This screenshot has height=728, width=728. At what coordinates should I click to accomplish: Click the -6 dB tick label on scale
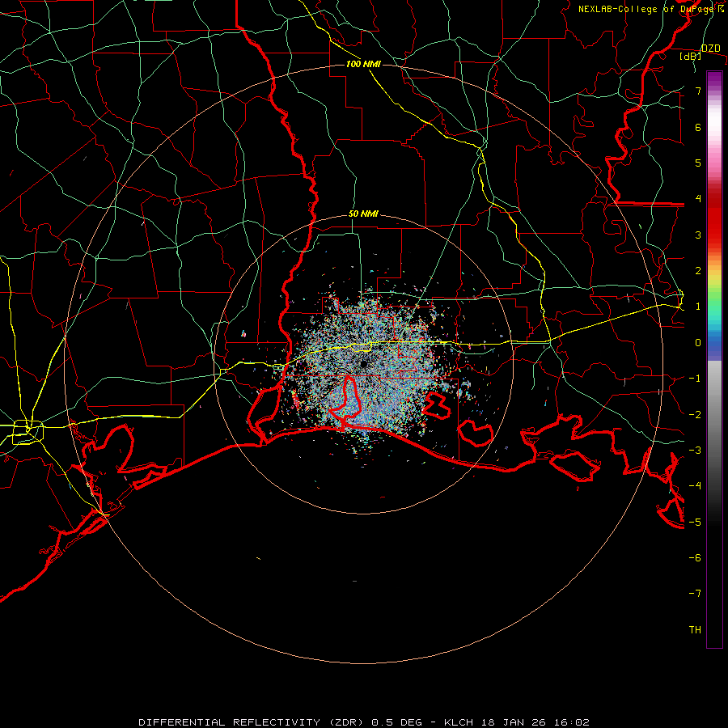point(695,558)
